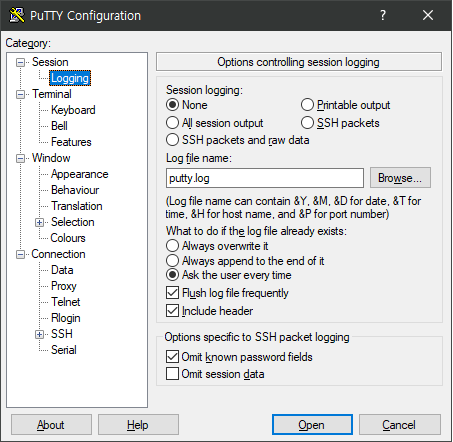Collapse the Connection category node
This screenshot has height=442, width=453.
[x=21, y=254]
